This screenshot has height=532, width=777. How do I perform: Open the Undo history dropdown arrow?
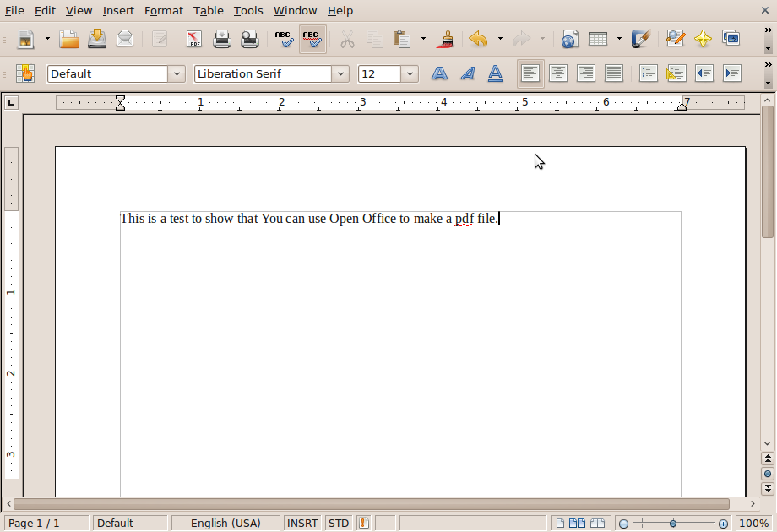coord(500,39)
